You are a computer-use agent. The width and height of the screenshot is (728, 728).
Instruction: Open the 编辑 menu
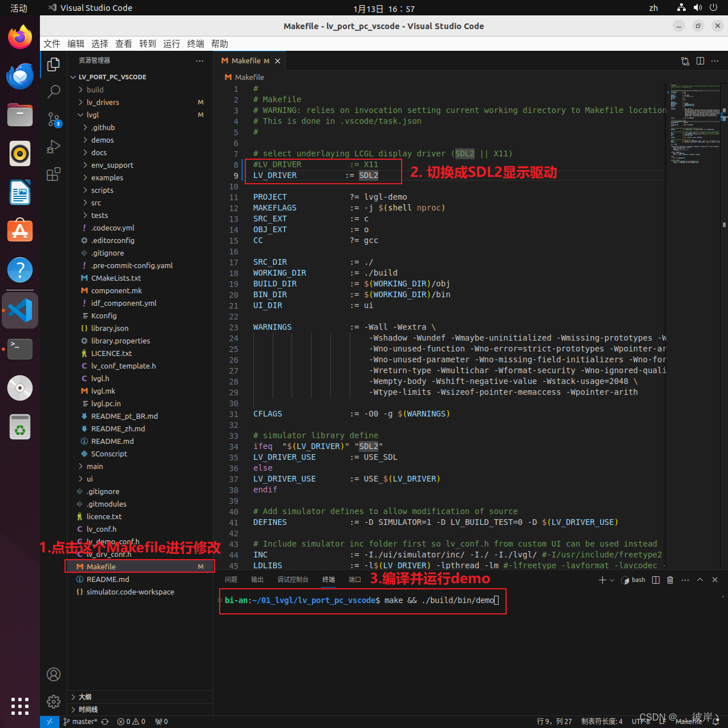[x=76, y=44]
